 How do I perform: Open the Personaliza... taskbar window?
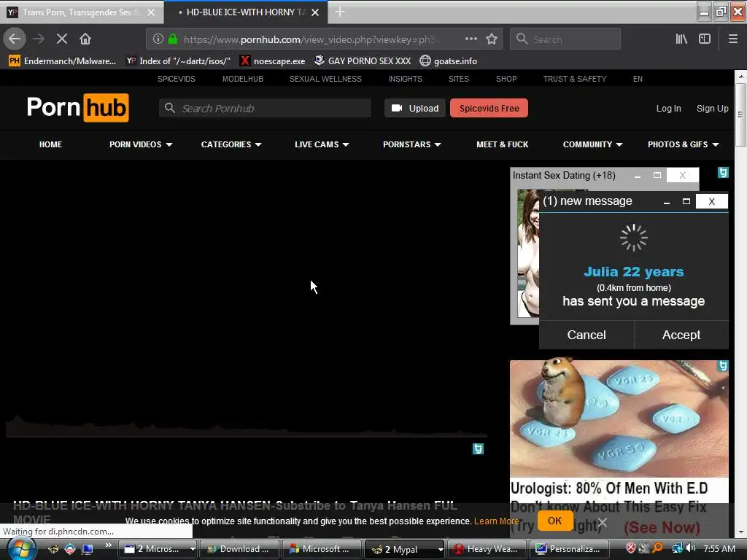click(569, 549)
